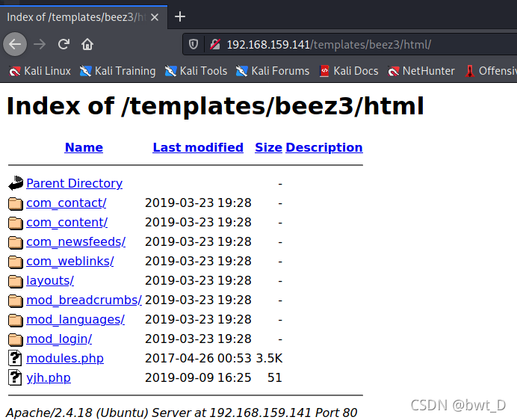The image size is (517, 420).
Task: Open modules.php file link
Action: (x=65, y=359)
